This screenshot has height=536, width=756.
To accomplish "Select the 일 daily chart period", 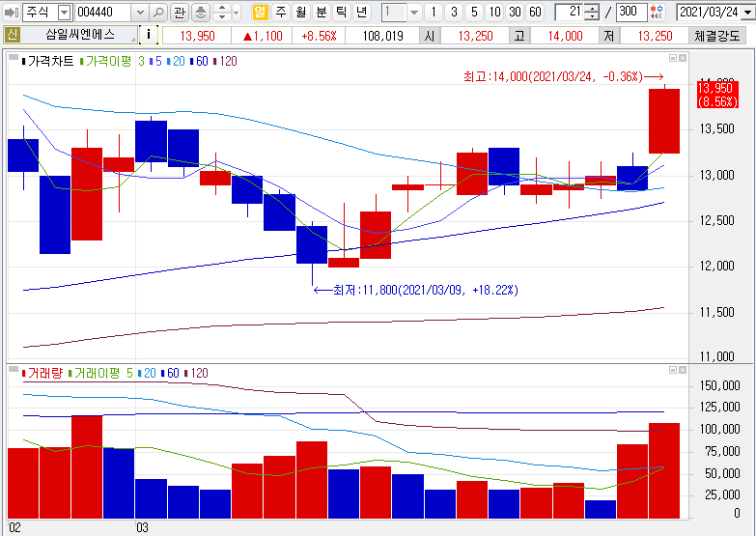I will [261, 12].
